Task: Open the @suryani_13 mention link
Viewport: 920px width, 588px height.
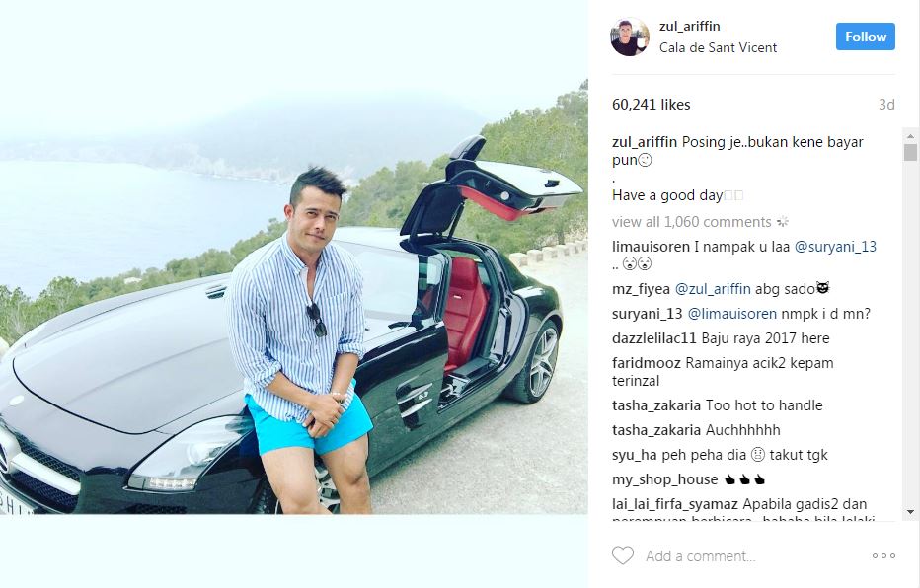Action: 835,247
